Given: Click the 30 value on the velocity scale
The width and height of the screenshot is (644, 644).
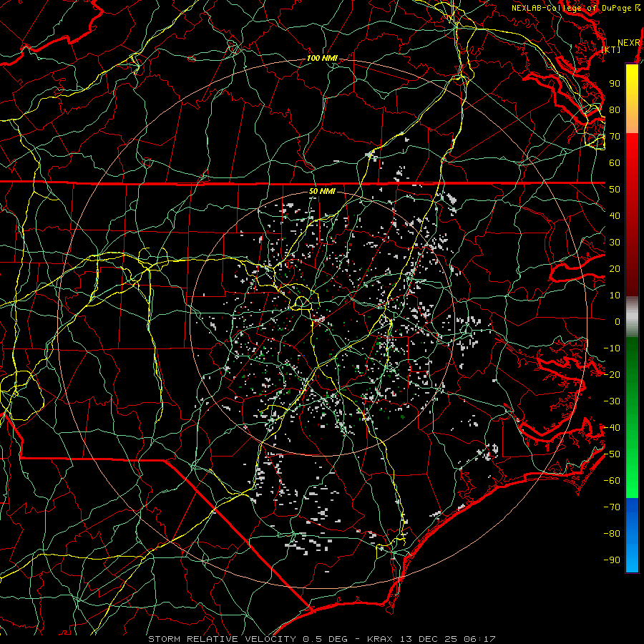Looking at the screenshot, I should (x=615, y=243).
